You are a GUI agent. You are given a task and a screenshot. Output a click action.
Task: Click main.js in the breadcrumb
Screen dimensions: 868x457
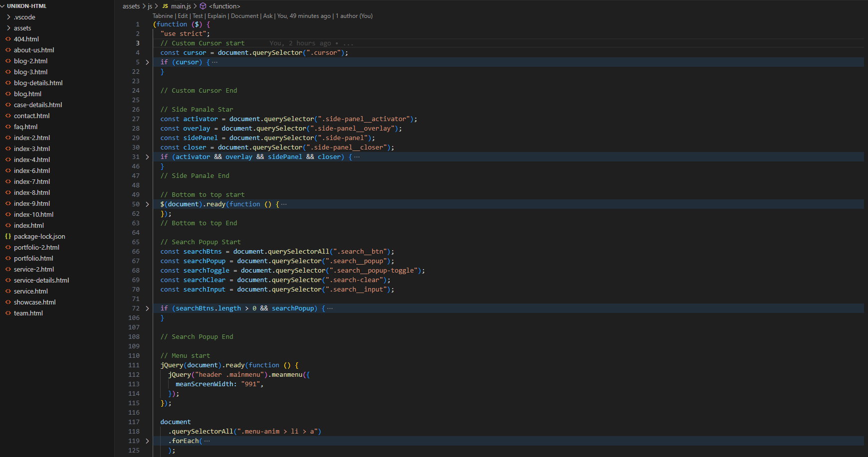click(181, 6)
